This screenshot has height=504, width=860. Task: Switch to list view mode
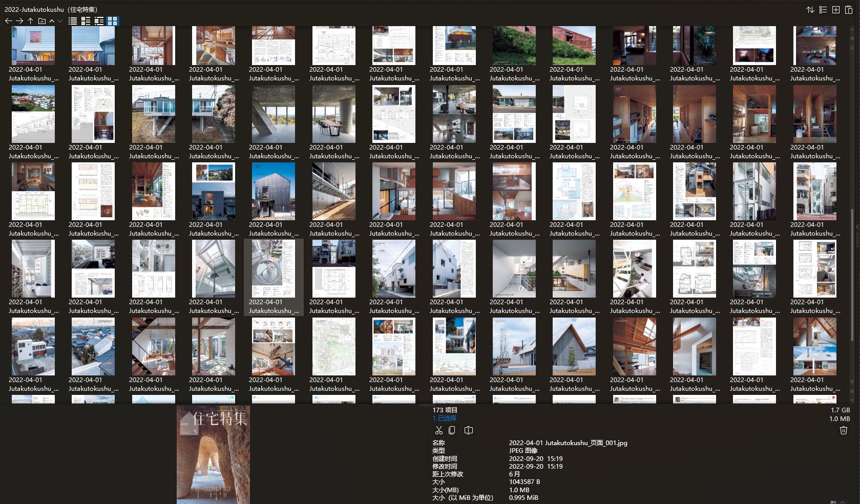73,21
